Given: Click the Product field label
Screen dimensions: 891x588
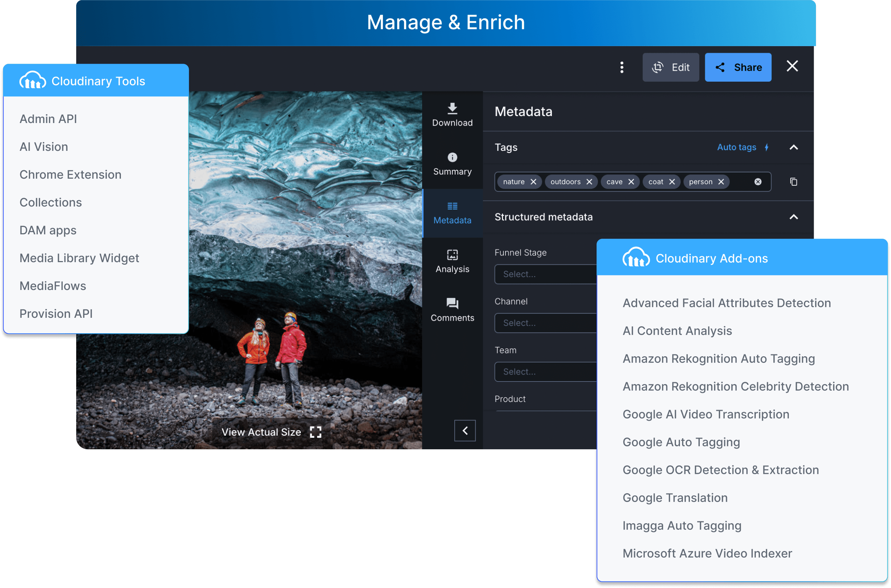Looking at the screenshot, I should [x=510, y=399].
